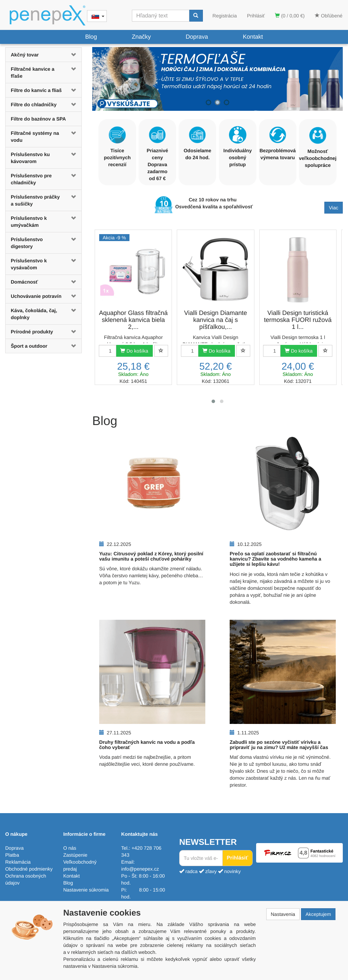
Task: Expand the Domácnosť category chevron
Action: (73, 282)
